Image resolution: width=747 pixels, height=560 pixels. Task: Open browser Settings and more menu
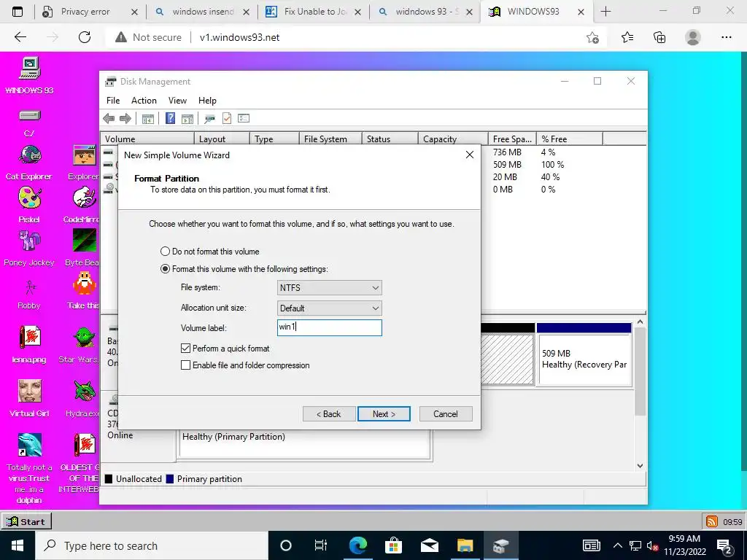[x=726, y=37]
